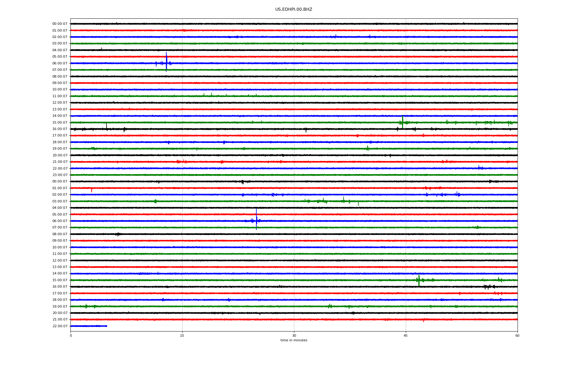Click the x-axis tick label 30
This screenshot has width=588, height=368.
[294, 335]
